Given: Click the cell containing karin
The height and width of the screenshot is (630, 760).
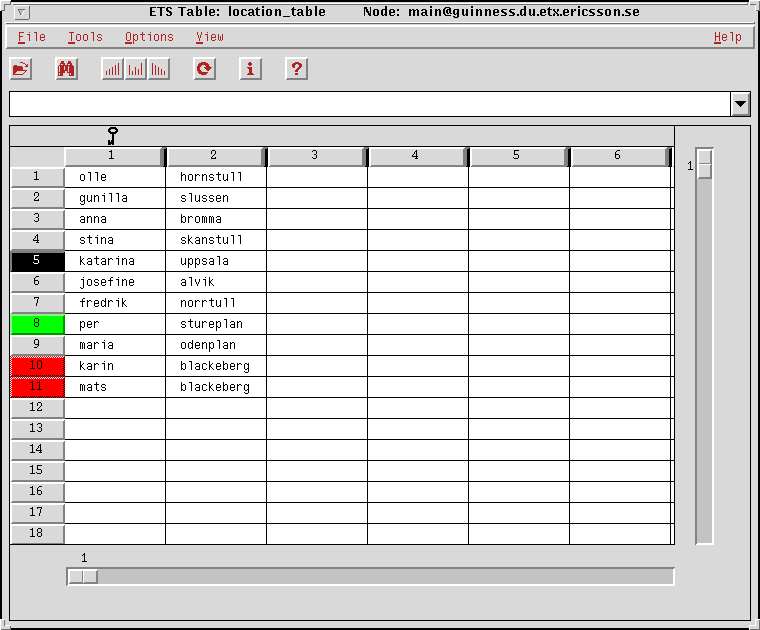Looking at the screenshot, I should tap(115, 366).
